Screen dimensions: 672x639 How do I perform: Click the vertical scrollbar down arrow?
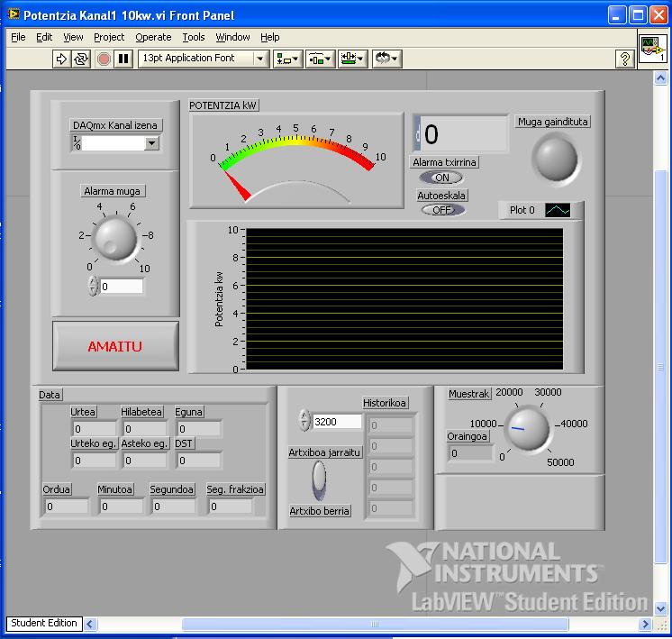(660, 608)
